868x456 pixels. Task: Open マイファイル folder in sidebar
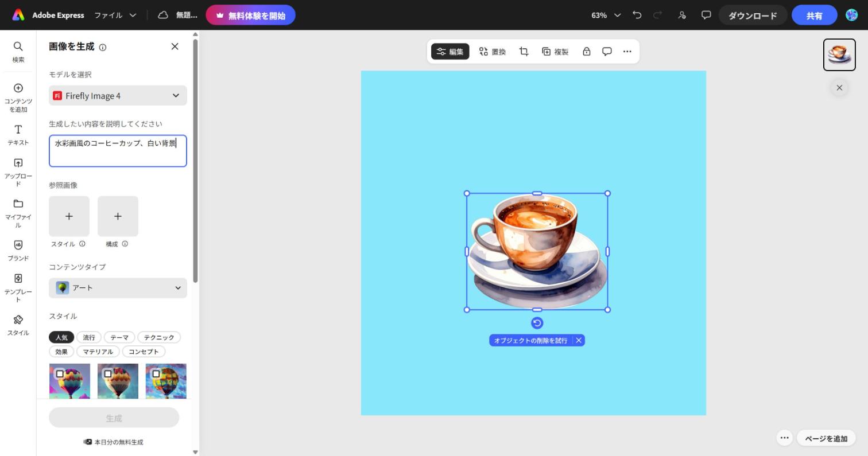point(18,213)
